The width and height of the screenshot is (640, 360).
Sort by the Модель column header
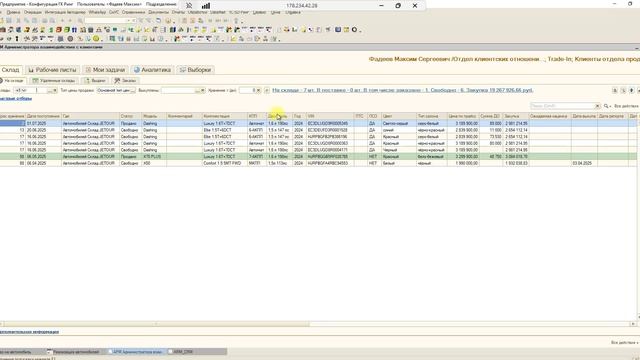tap(153, 116)
